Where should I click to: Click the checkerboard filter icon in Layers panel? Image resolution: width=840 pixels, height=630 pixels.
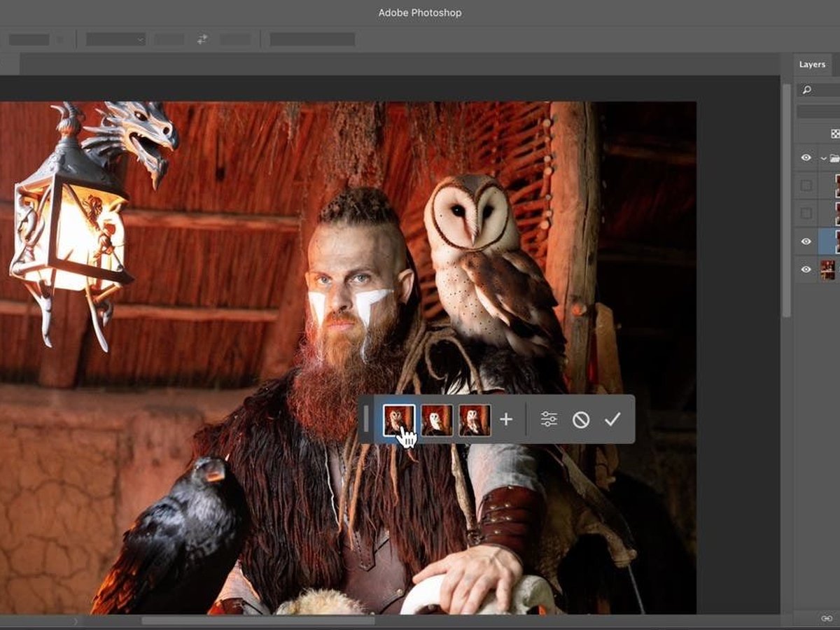click(x=834, y=132)
